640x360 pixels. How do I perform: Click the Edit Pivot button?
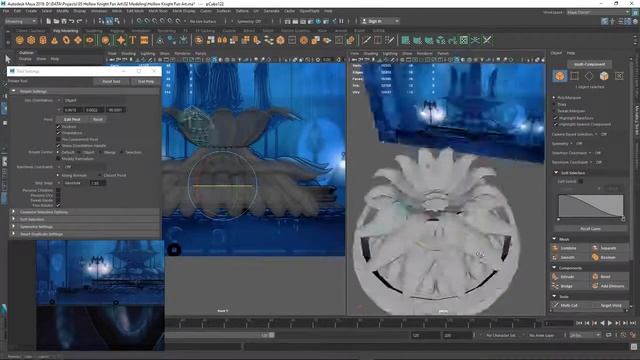tap(72, 119)
